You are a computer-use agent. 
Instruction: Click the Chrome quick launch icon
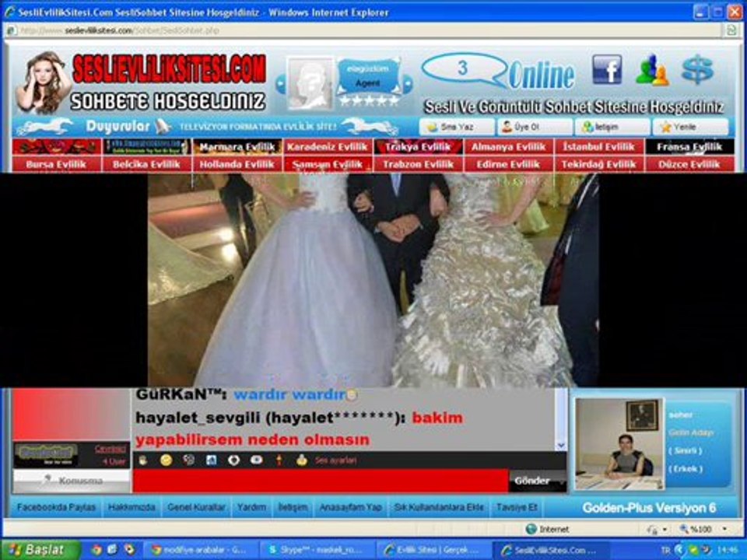(x=96, y=550)
